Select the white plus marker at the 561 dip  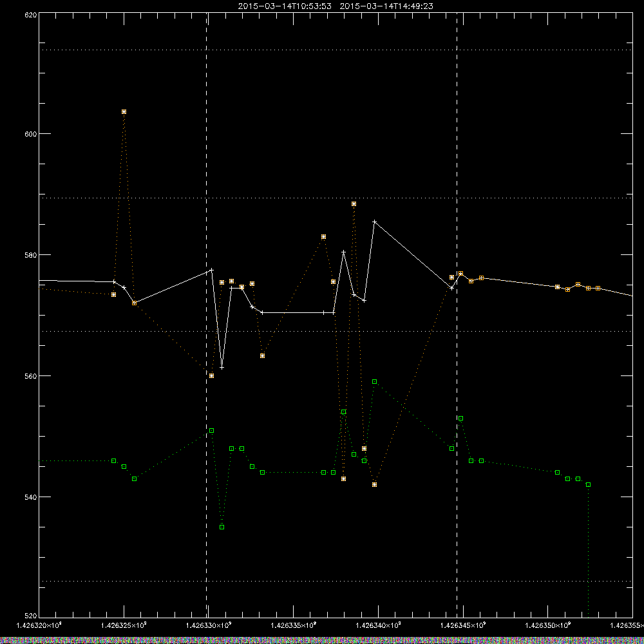[222, 368]
